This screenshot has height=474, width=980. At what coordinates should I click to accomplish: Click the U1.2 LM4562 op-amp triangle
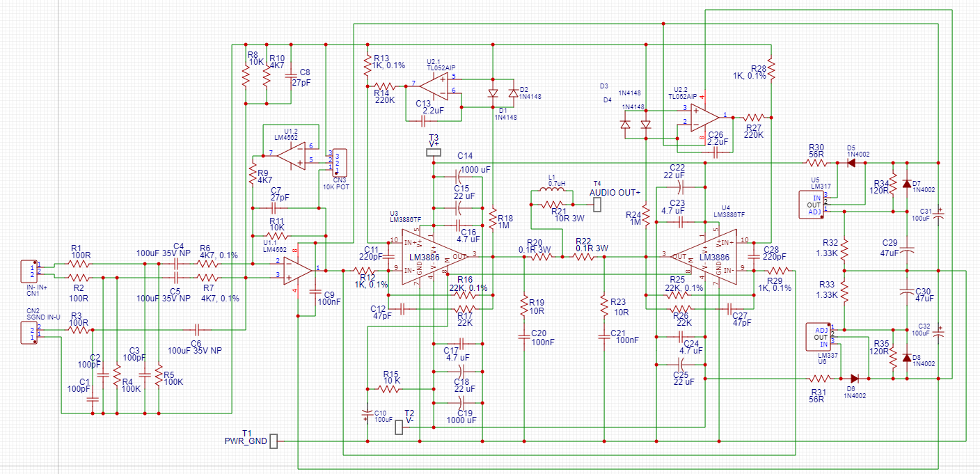(291, 155)
